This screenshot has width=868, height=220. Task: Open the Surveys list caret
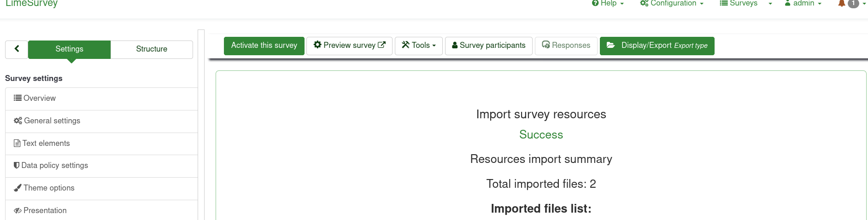tap(770, 4)
